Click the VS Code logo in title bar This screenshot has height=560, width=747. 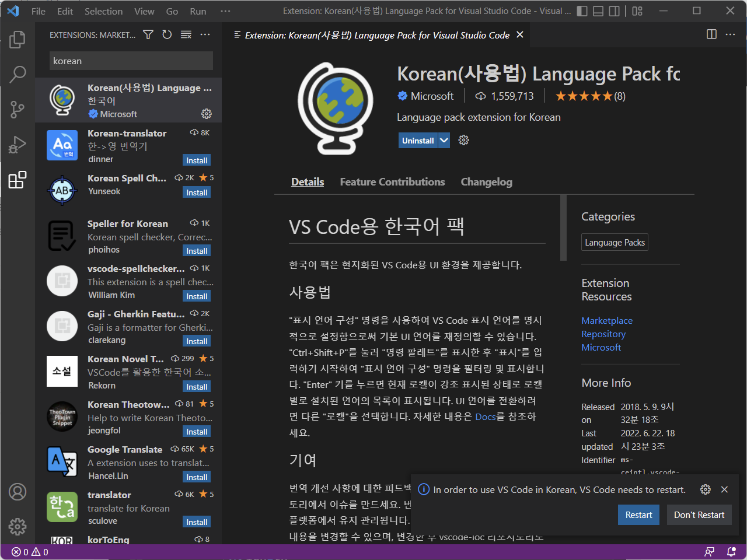13,11
